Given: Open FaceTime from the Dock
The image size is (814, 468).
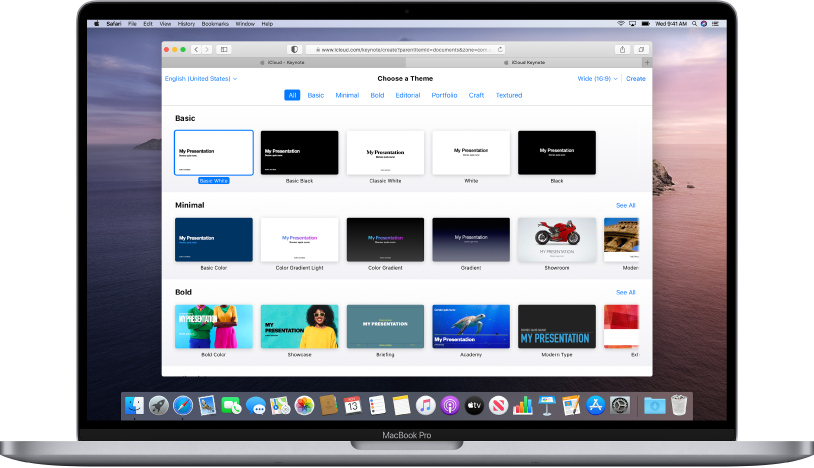Looking at the screenshot, I should coord(232,405).
